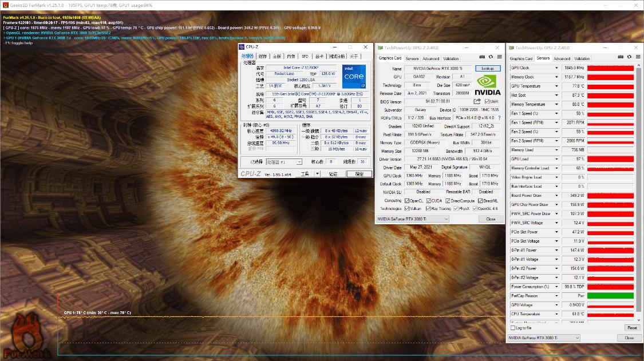Open the GPU Clock sensor dropdown arrow

coord(556,68)
